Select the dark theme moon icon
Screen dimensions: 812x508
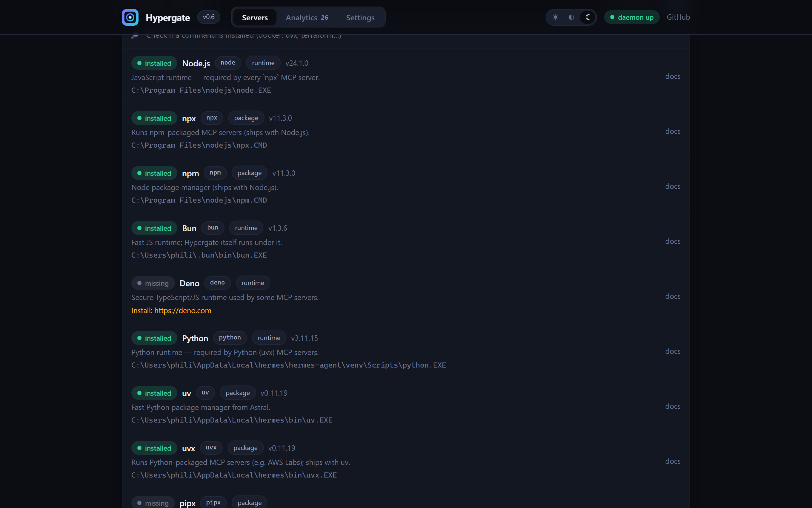(x=588, y=17)
